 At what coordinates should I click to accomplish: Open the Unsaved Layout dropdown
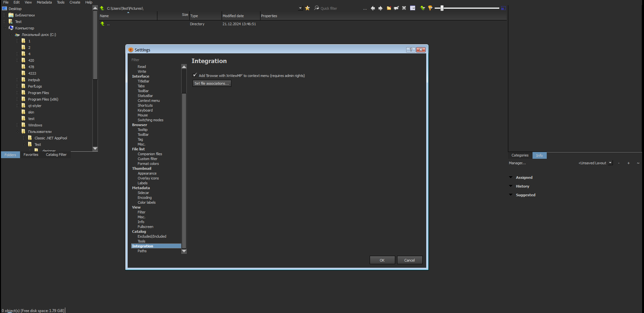tap(610, 163)
